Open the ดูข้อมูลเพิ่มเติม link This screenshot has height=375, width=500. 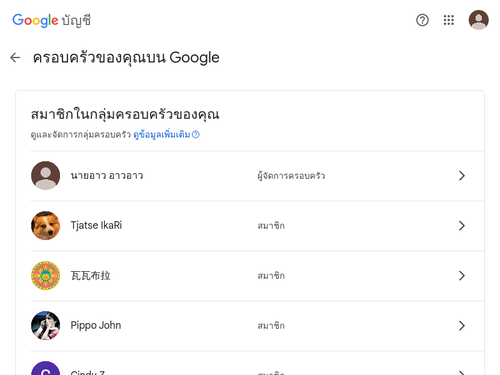166,135
